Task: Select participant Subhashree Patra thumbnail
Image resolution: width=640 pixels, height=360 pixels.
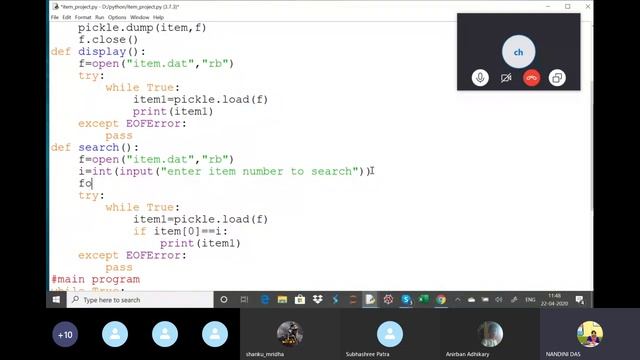Action: (390, 334)
